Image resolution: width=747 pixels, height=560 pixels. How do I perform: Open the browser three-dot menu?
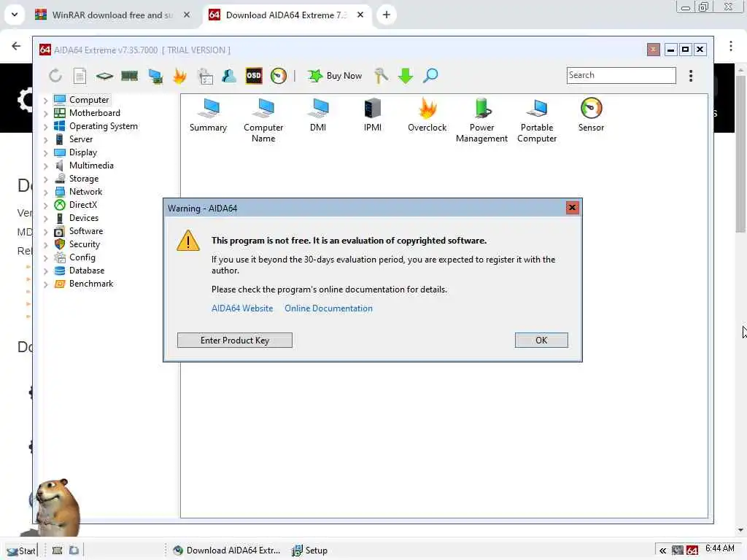731,46
